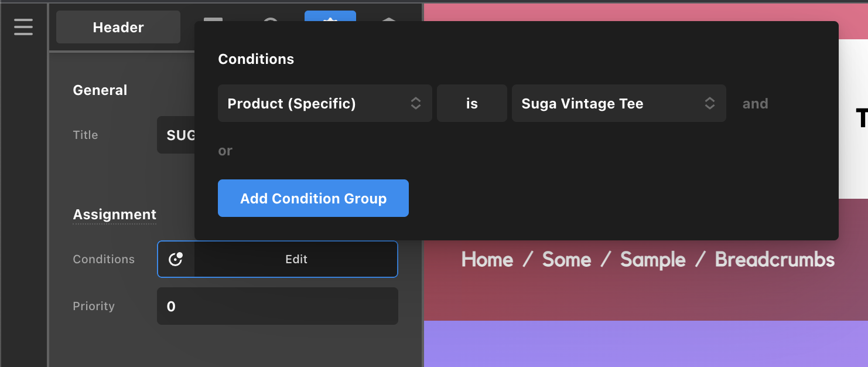This screenshot has width=868, height=367.
Task: Focus the Title text field
Action: point(175,135)
